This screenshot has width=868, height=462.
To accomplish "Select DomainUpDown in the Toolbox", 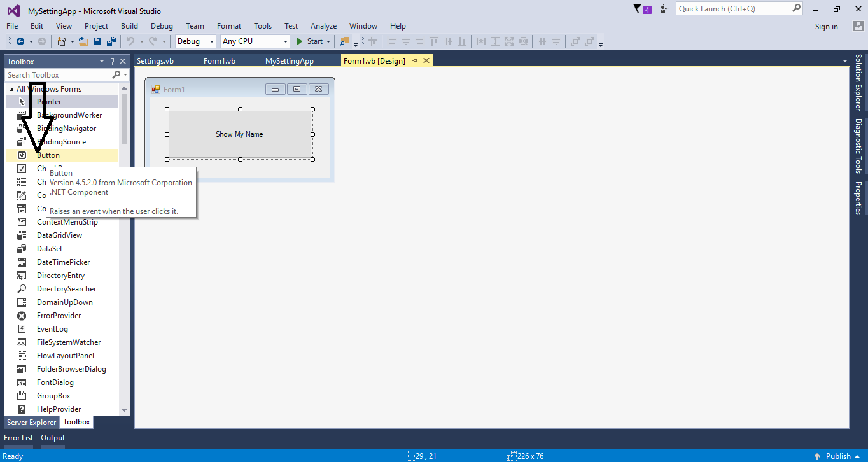I will point(62,302).
